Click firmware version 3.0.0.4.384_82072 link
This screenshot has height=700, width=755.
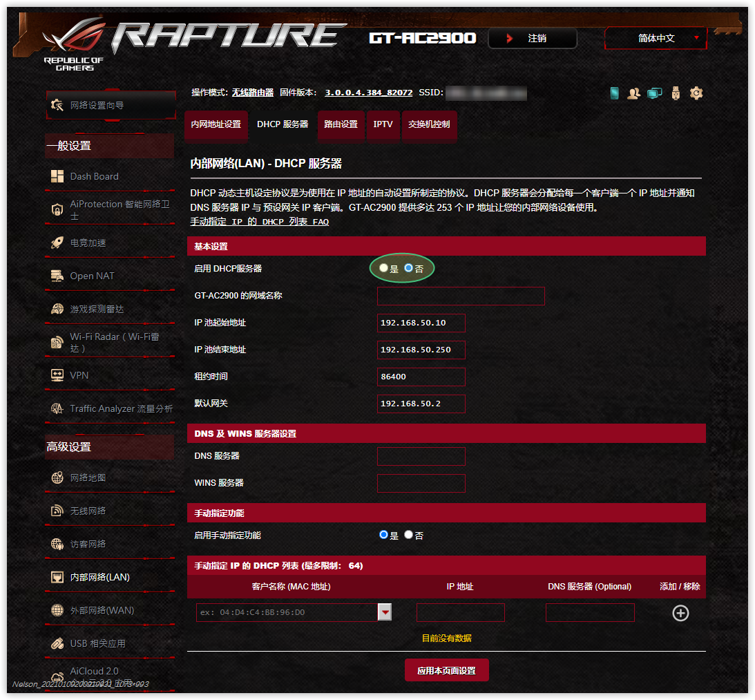(x=368, y=93)
